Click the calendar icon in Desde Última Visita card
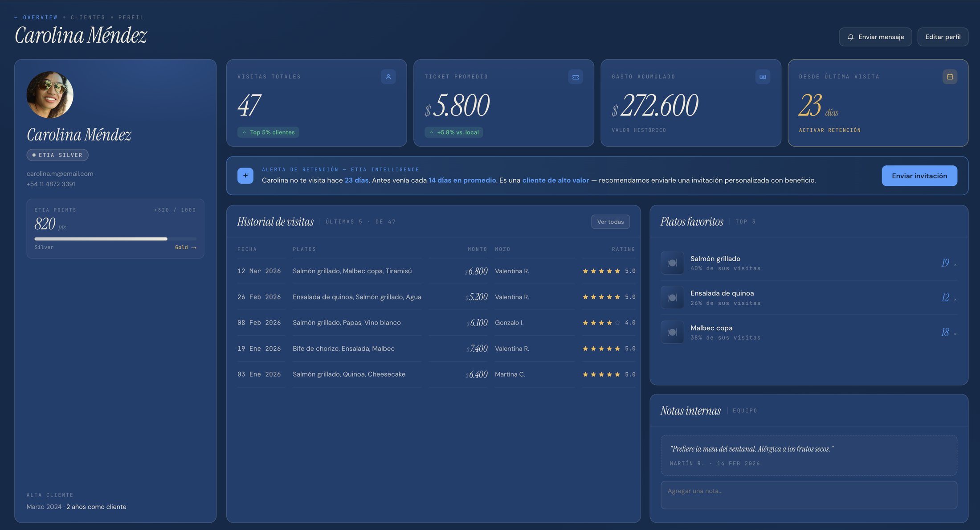The width and height of the screenshot is (980, 530). click(949, 77)
